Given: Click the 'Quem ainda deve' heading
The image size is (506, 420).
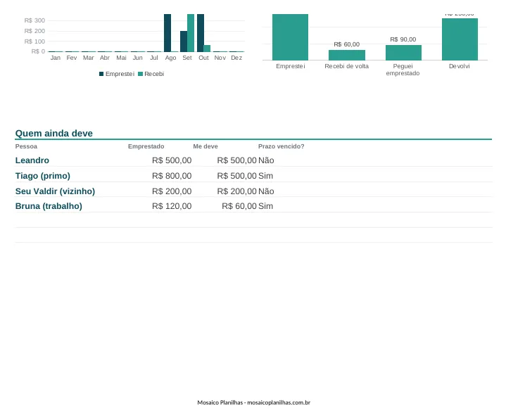Looking at the screenshot, I should tap(54, 133).
